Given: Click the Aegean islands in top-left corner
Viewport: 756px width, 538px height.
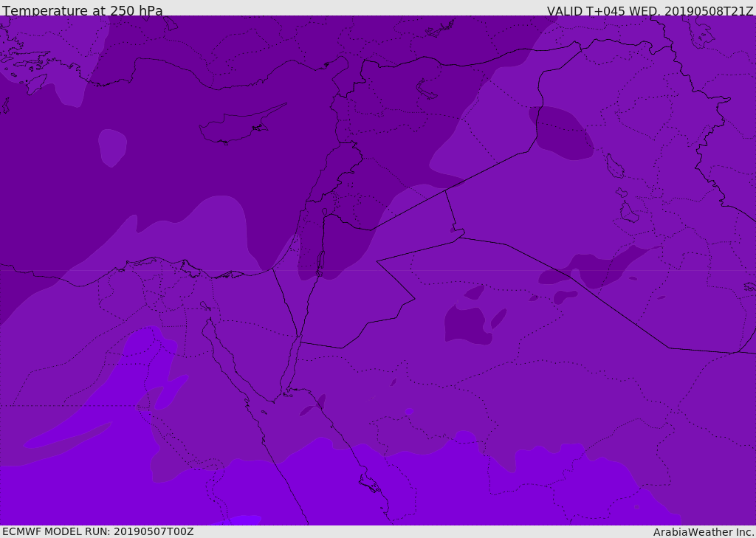Looking at the screenshot, I should (x=26, y=63).
